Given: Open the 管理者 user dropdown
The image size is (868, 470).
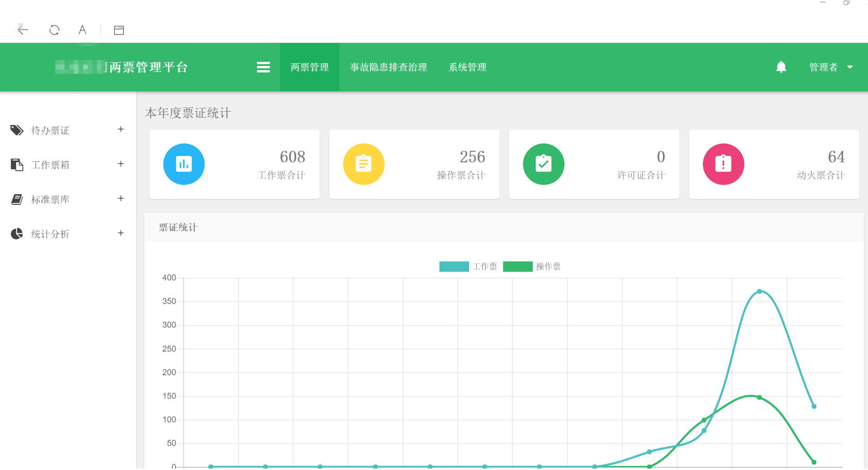Looking at the screenshot, I should point(831,67).
